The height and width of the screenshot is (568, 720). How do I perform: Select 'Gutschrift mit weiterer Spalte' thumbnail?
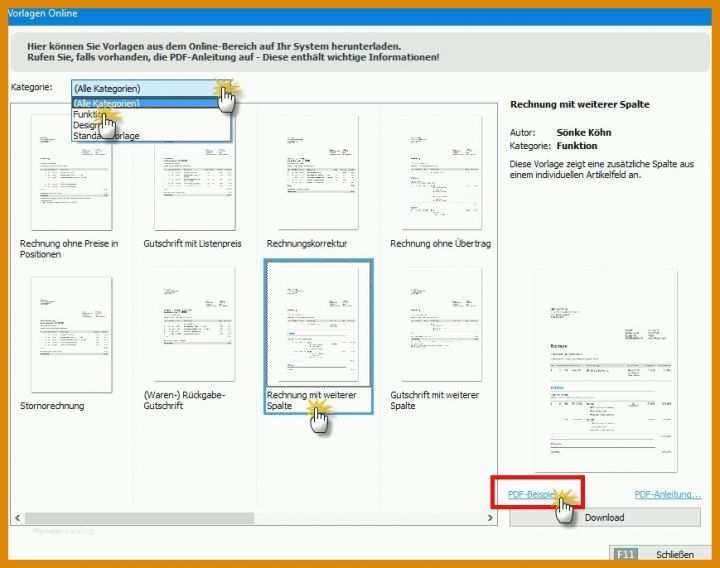[442, 325]
